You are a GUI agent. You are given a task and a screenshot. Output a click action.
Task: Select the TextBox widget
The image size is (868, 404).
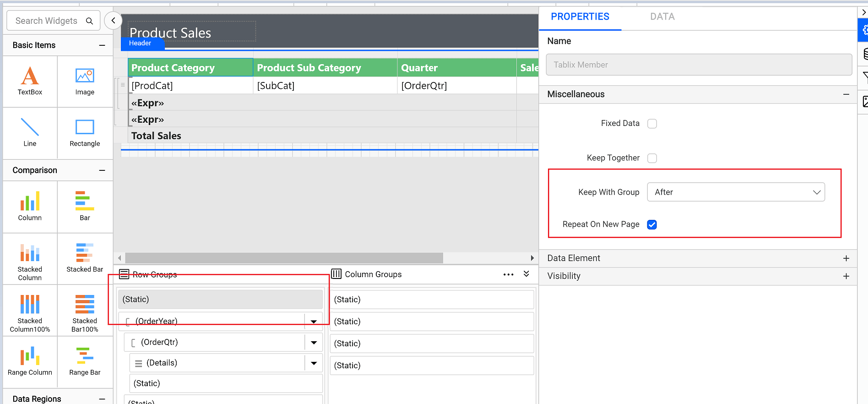click(30, 81)
